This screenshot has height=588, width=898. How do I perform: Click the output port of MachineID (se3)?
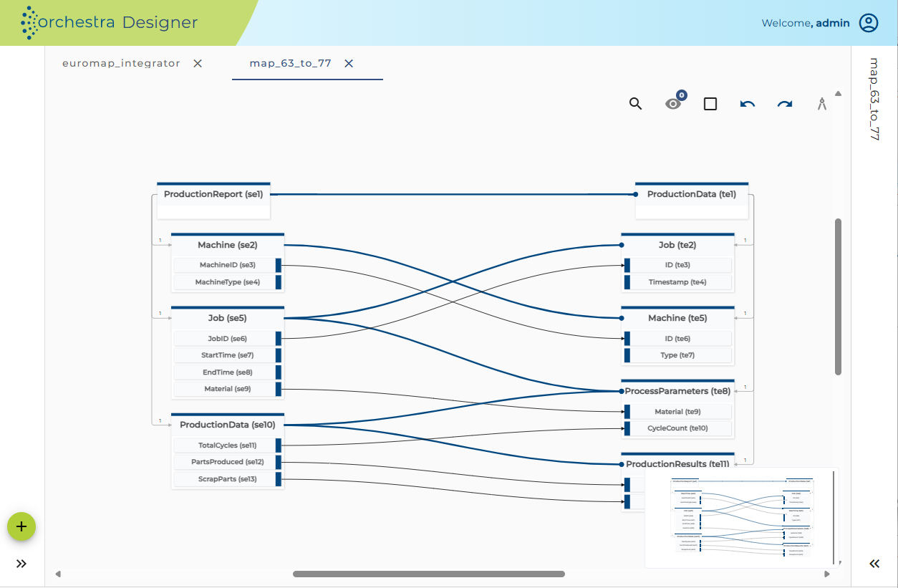point(279,265)
